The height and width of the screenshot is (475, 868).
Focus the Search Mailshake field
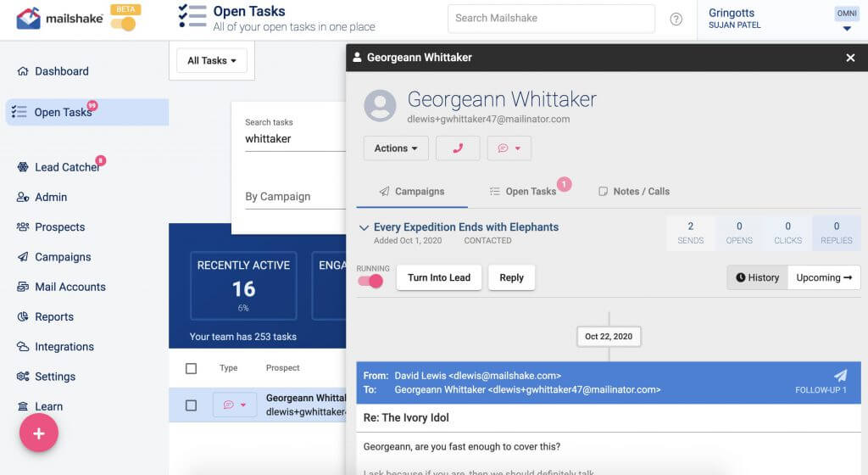pos(551,19)
